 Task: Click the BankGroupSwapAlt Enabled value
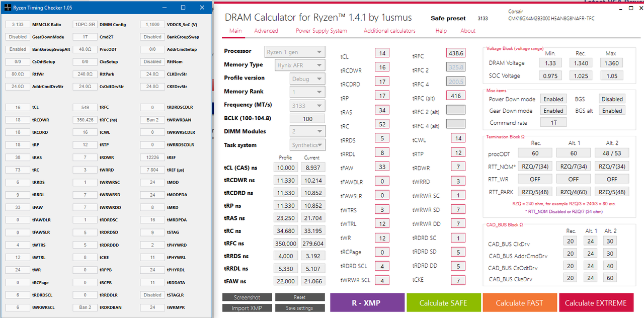[x=18, y=49]
